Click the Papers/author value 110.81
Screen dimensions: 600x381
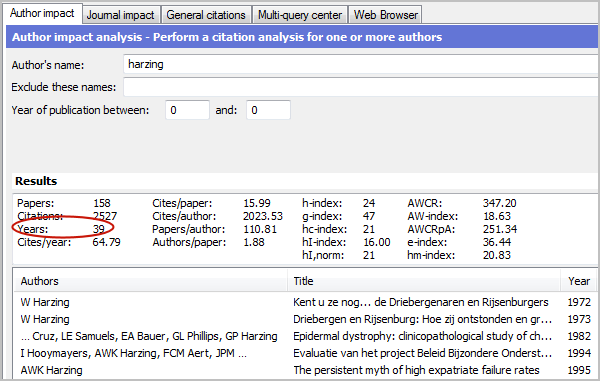pos(260,229)
